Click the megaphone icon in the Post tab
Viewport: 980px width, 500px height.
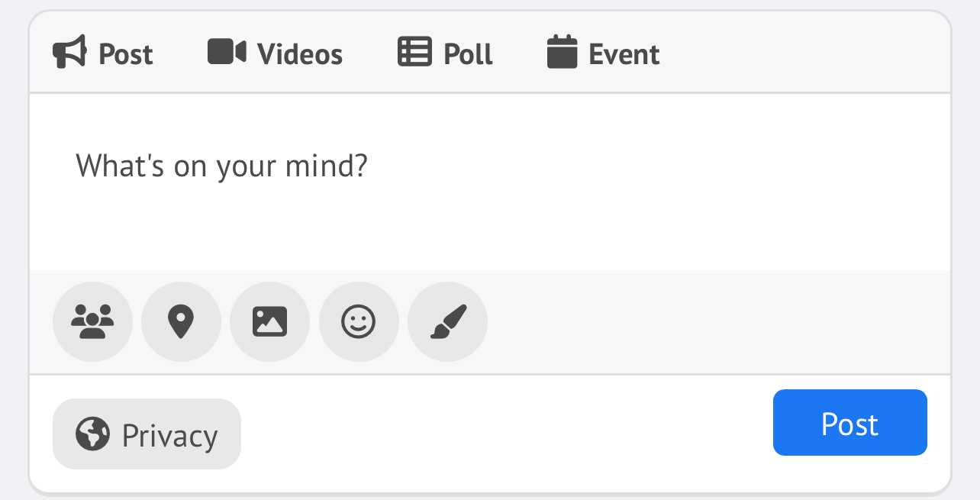[x=69, y=54]
